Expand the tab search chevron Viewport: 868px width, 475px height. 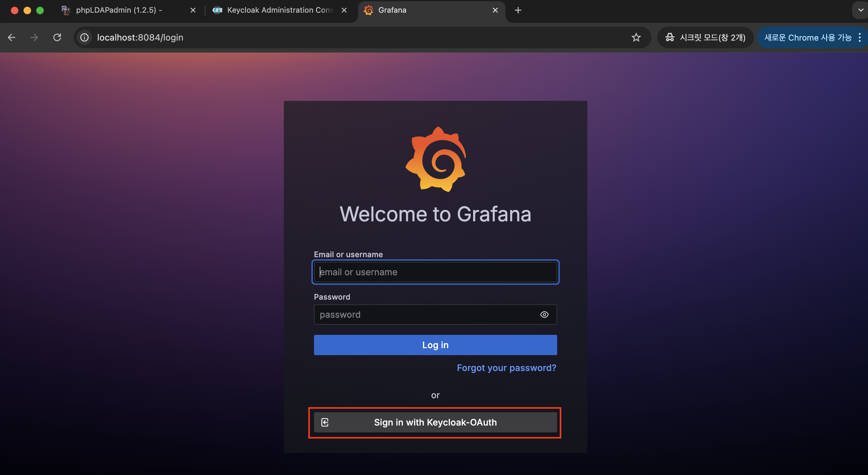[860, 10]
